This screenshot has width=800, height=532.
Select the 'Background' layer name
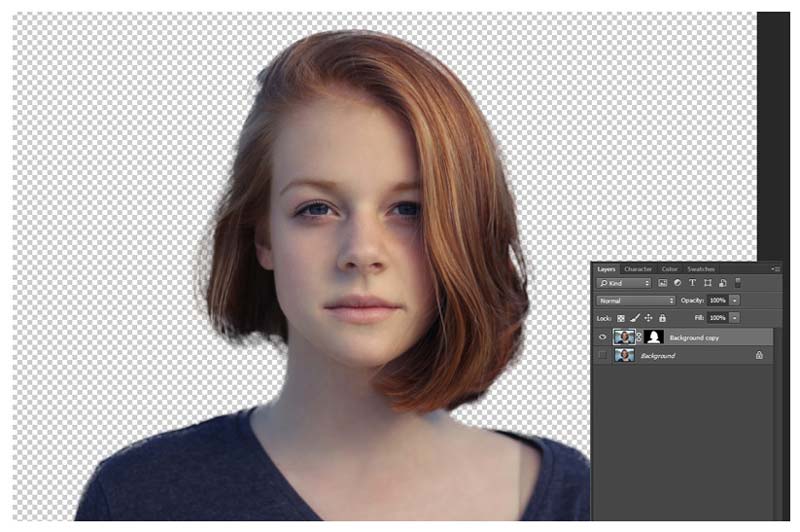coord(658,356)
